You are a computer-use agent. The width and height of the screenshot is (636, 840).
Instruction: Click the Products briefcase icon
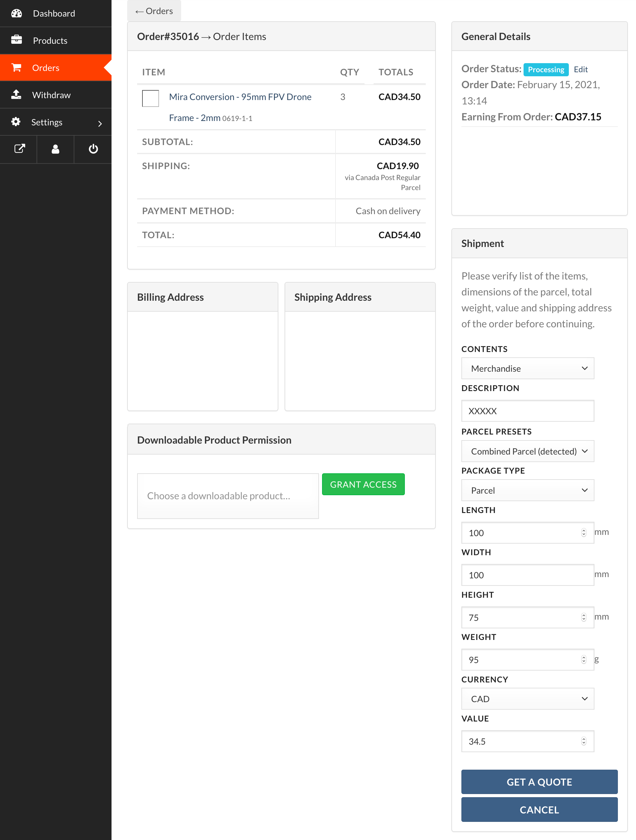[16, 40]
